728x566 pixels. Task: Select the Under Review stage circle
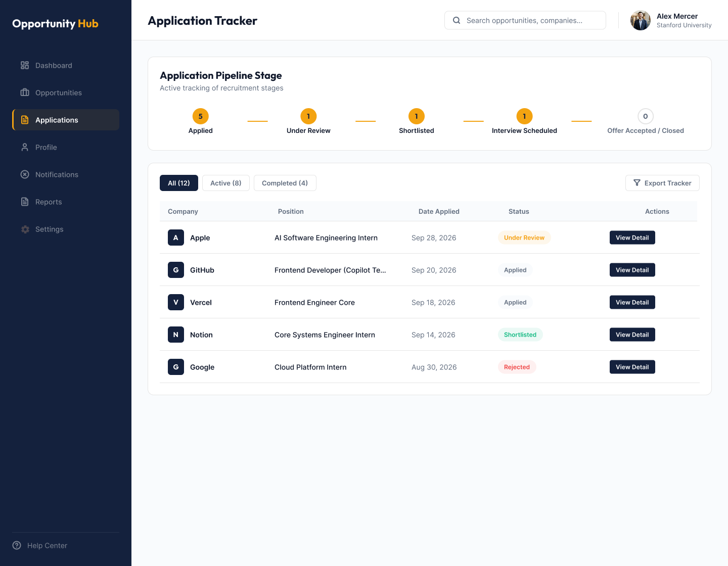pos(308,116)
